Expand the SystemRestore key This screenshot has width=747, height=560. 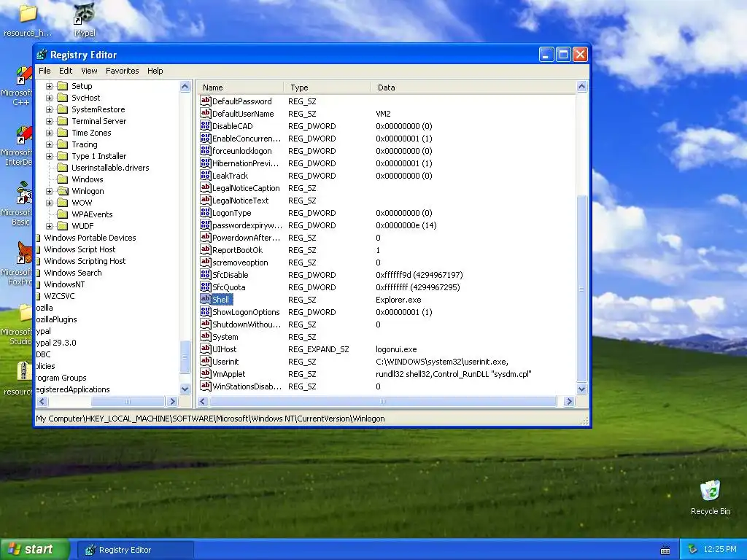click(x=49, y=109)
